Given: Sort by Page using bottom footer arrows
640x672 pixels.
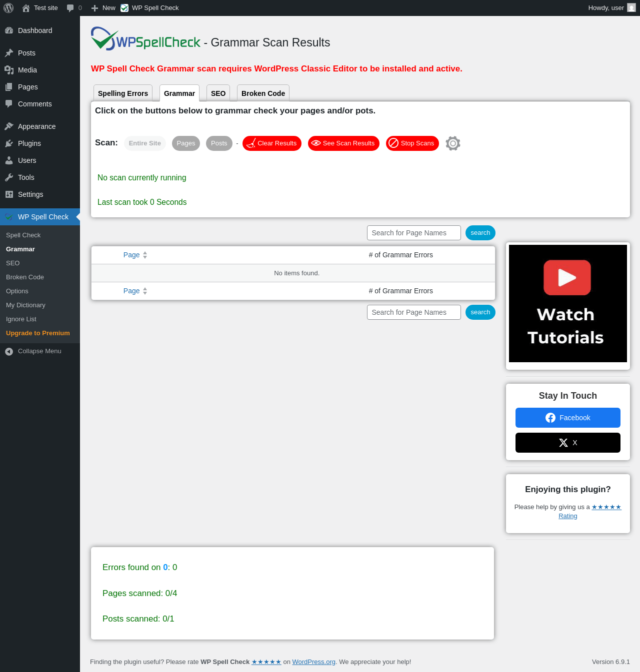Looking at the screenshot, I should [x=145, y=291].
